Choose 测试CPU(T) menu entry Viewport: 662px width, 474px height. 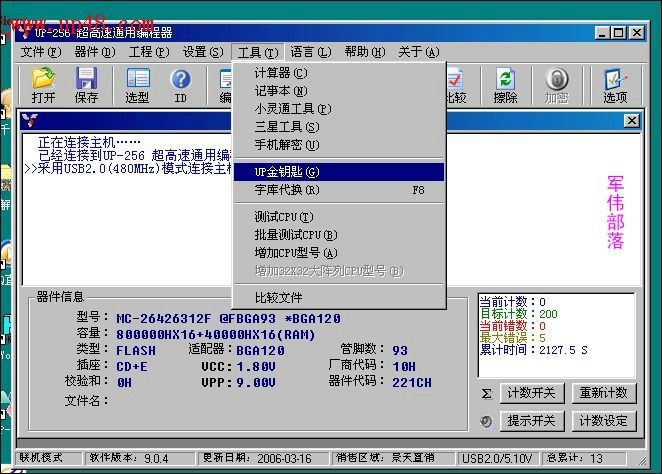pos(283,217)
